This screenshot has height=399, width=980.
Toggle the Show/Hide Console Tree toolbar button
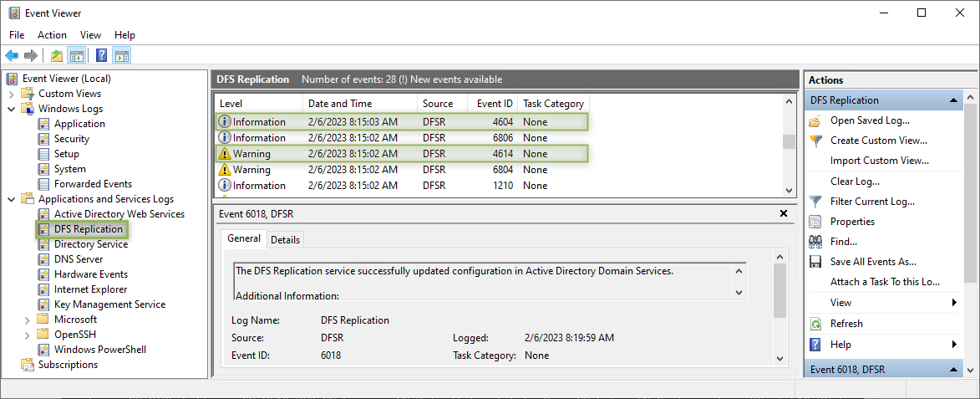77,56
